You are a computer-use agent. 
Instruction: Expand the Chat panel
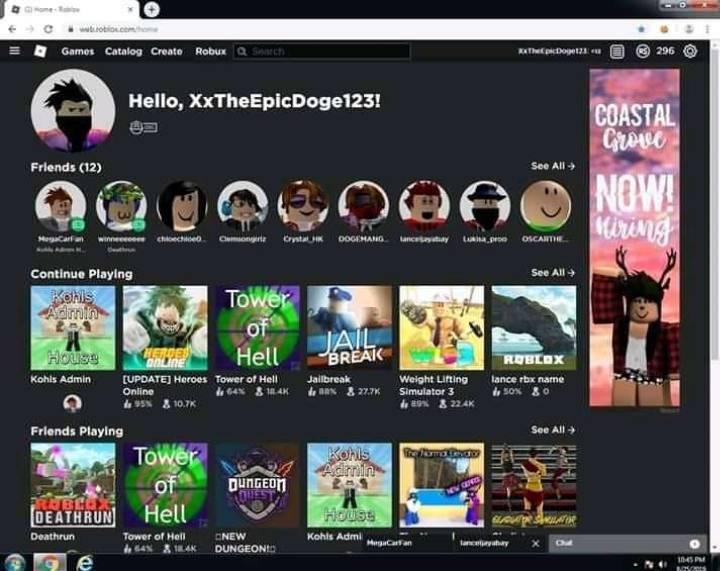pos(628,543)
